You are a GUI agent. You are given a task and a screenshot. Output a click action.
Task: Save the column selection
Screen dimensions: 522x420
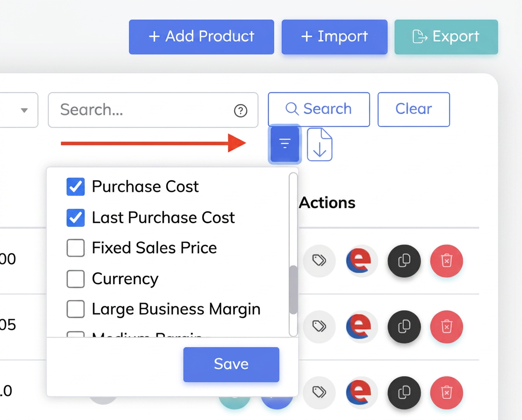tap(231, 364)
